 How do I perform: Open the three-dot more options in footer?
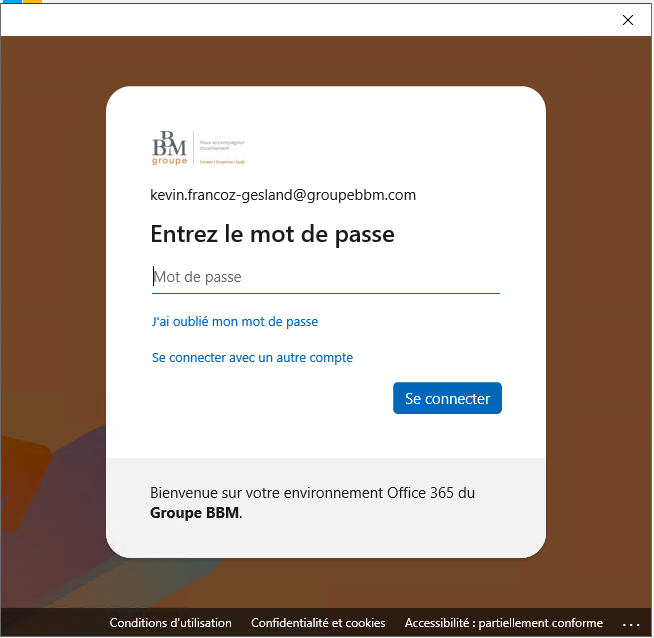[x=630, y=623]
